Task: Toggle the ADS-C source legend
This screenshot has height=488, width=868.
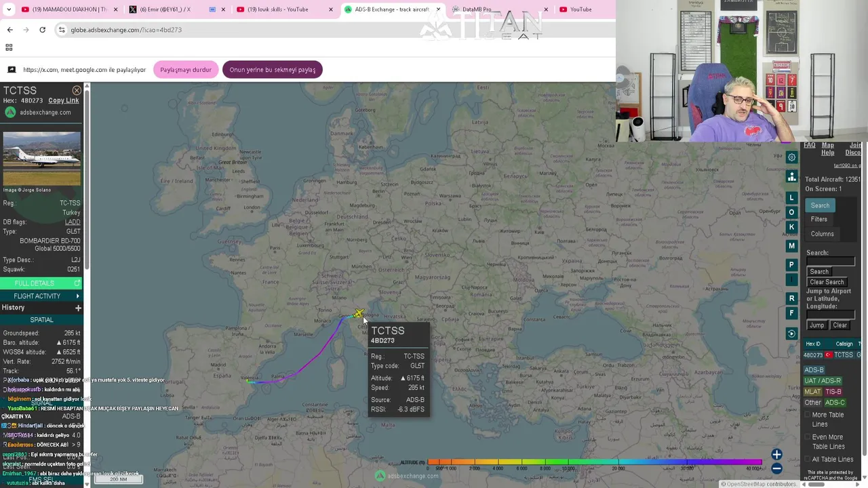Action: [x=835, y=403]
